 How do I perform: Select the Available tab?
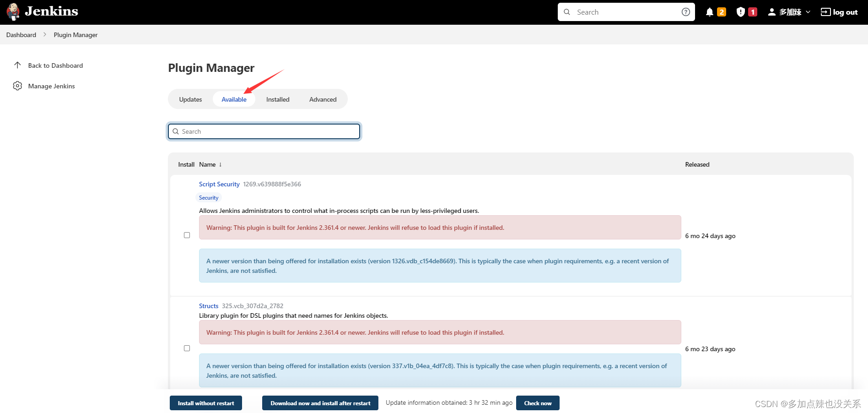point(234,99)
